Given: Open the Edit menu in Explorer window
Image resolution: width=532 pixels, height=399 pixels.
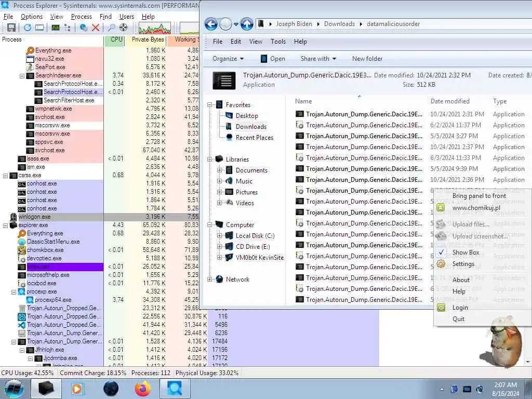Looking at the screenshot, I should (x=235, y=42).
